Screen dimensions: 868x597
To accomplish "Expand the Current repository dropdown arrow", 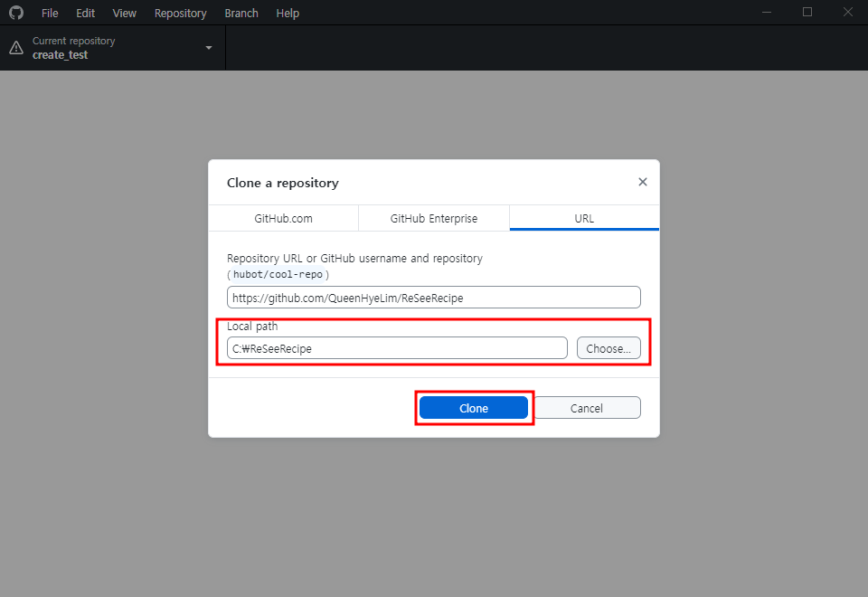I will pyautogui.click(x=209, y=48).
